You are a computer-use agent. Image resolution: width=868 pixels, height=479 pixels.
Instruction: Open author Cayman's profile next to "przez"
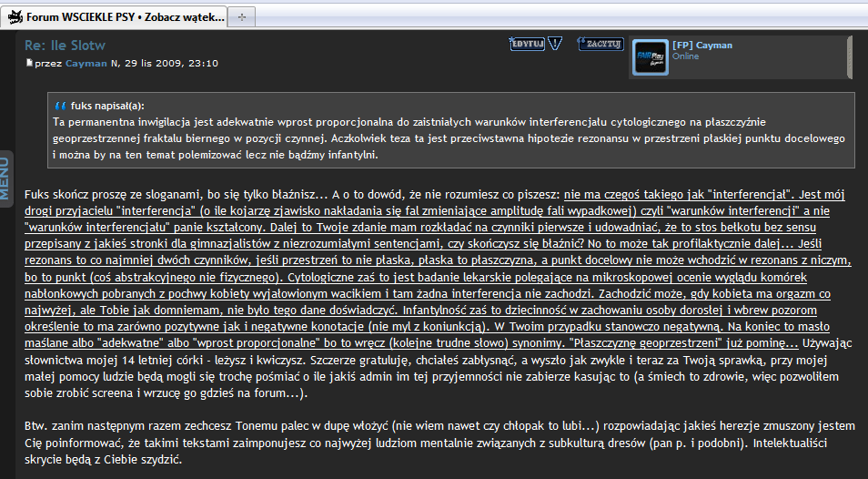pyautogui.click(x=86, y=64)
